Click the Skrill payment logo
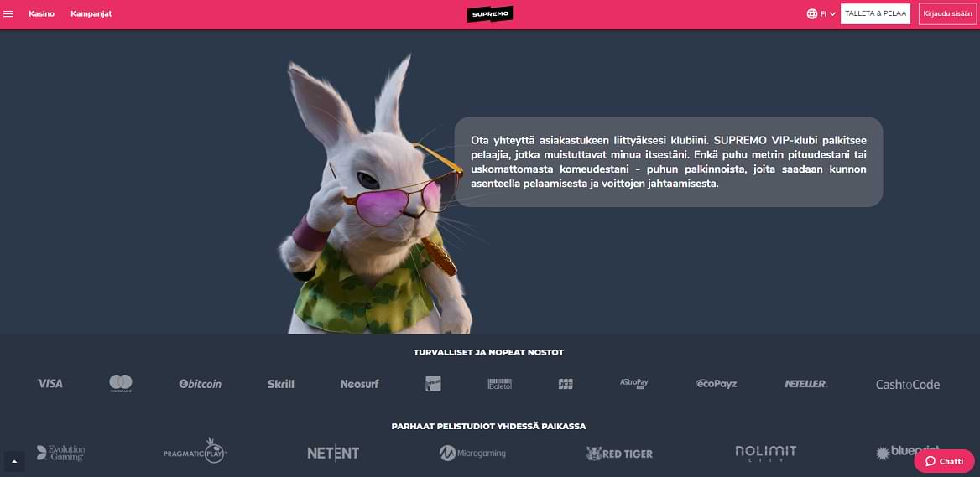This screenshot has width=980, height=477. pos(280,384)
